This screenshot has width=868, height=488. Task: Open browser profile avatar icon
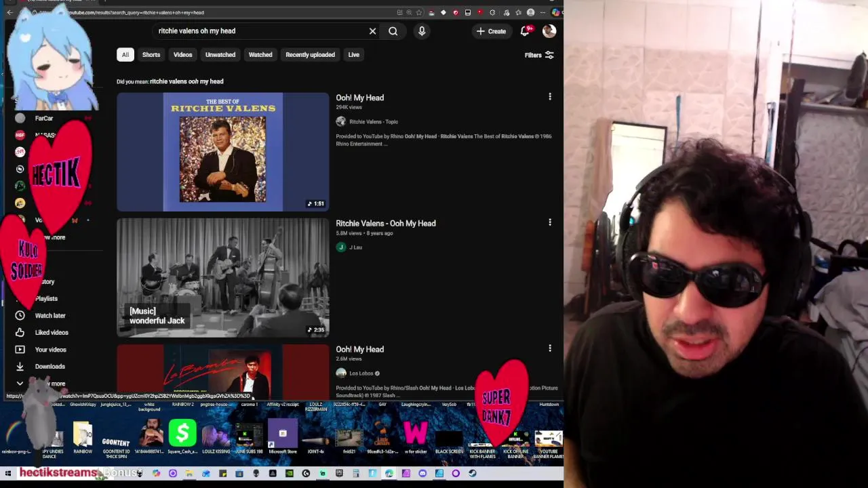coord(530,12)
